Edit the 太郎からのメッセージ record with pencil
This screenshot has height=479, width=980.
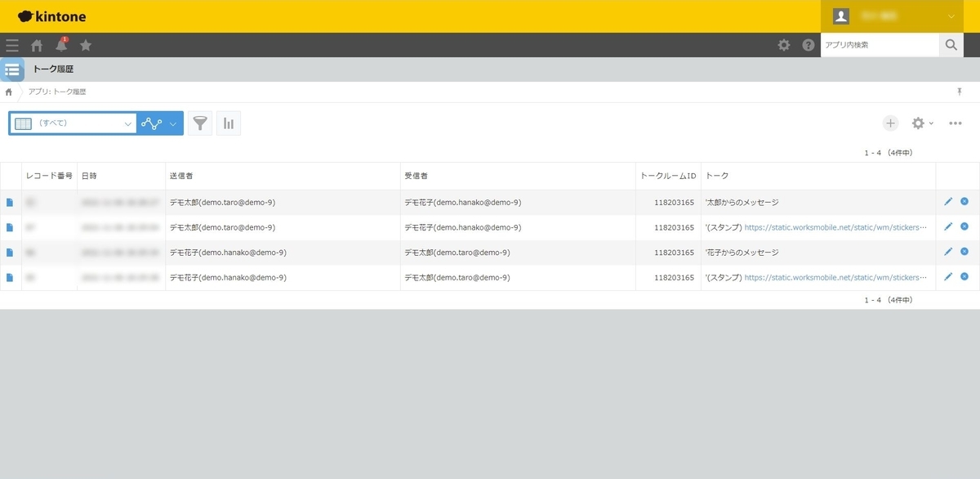click(948, 202)
